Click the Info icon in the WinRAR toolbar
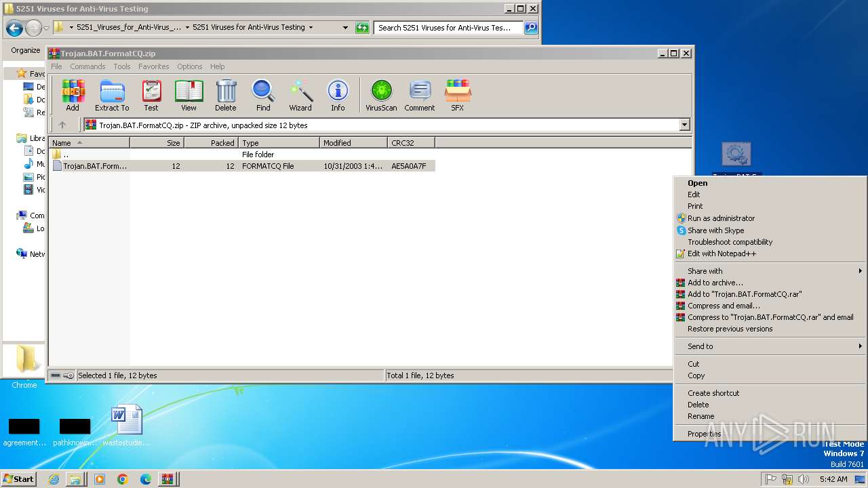 (x=338, y=95)
